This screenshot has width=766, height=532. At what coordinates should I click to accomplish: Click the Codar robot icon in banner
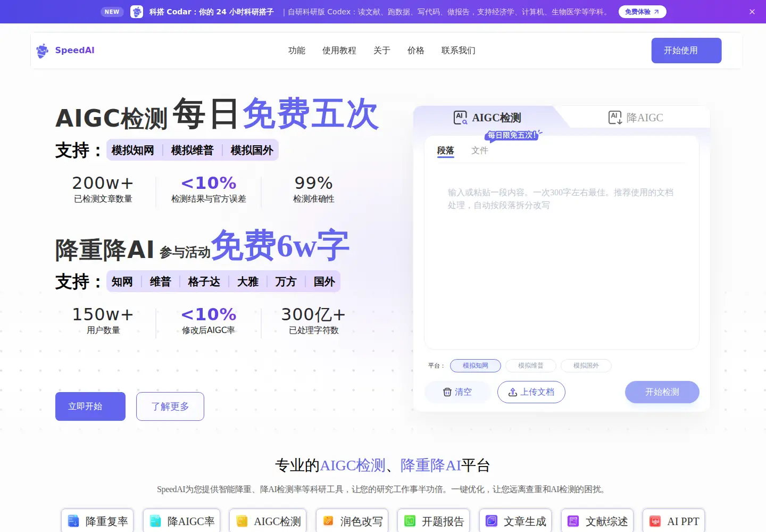137,12
